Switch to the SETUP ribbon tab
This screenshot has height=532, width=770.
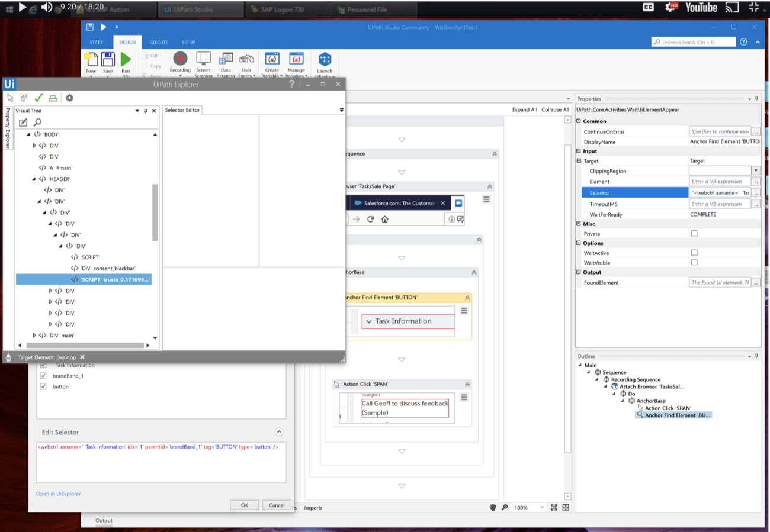pos(188,43)
